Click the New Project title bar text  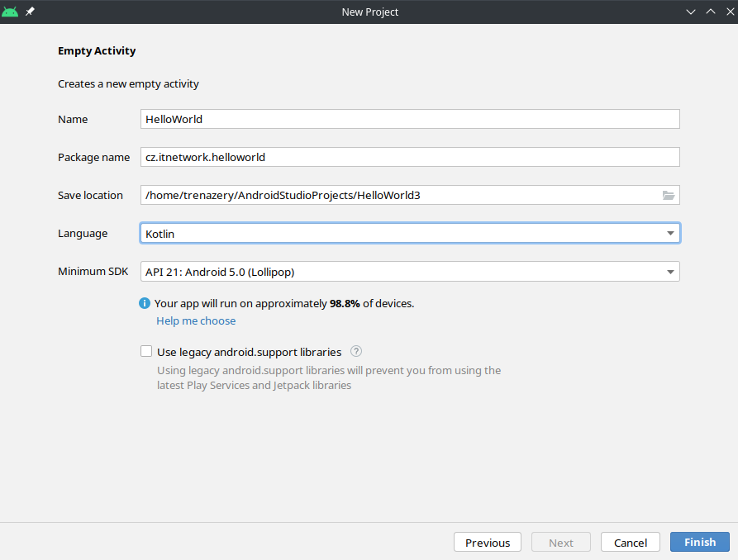pos(369,12)
